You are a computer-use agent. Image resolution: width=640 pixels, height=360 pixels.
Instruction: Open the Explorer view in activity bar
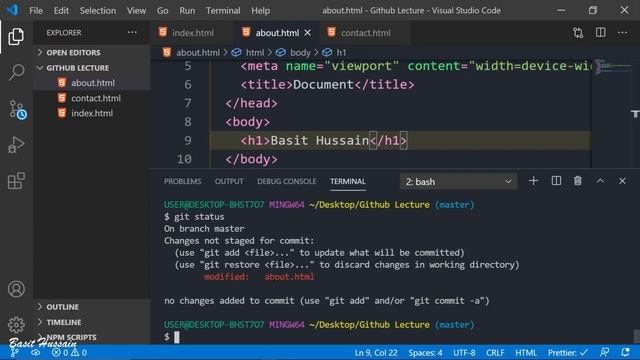click(16, 36)
